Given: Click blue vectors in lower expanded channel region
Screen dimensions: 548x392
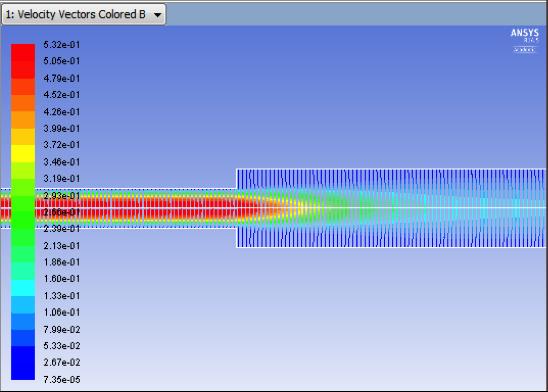Looking at the screenshot, I should pyautogui.click(x=391, y=238).
